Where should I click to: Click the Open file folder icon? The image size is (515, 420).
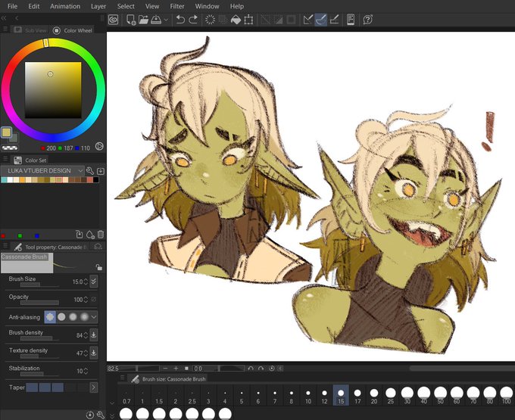[143, 20]
